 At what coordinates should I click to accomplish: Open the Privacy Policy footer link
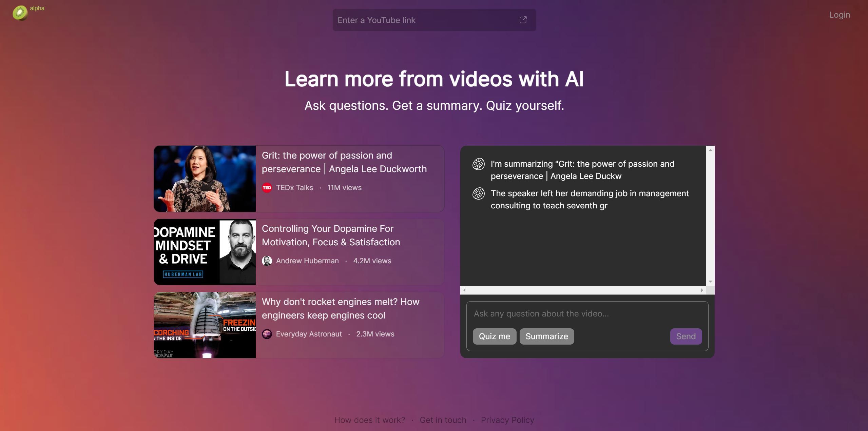pyautogui.click(x=507, y=420)
